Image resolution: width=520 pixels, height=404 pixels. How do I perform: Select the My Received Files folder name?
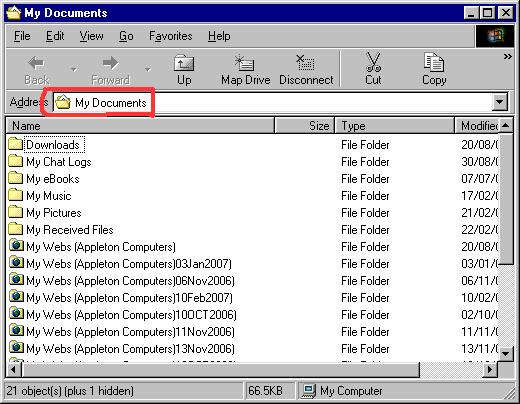click(70, 230)
